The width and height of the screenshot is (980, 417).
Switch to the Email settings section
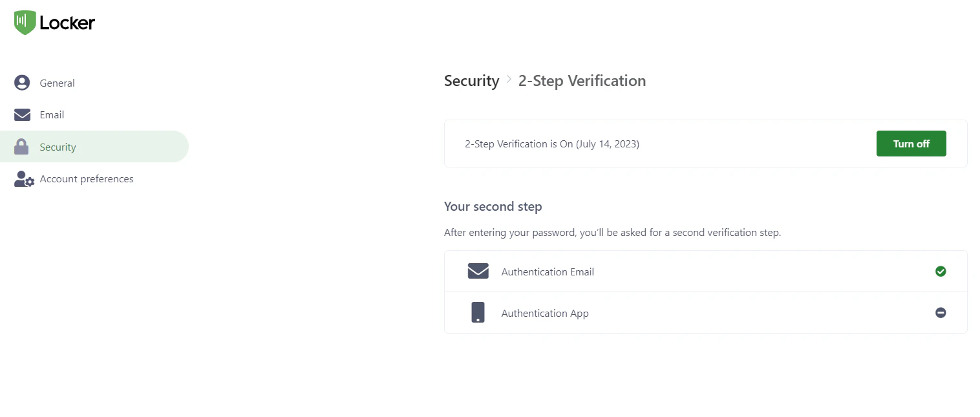[x=52, y=114]
